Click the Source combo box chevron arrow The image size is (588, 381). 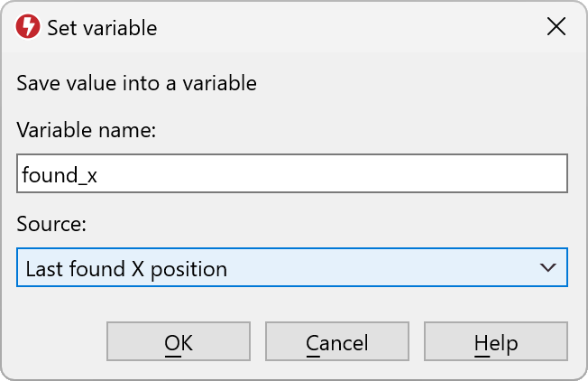(x=547, y=268)
